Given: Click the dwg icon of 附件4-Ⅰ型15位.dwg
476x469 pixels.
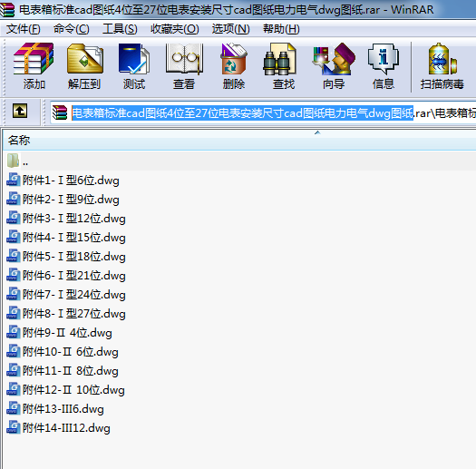Looking at the screenshot, I should pyautogui.click(x=13, y=237).
